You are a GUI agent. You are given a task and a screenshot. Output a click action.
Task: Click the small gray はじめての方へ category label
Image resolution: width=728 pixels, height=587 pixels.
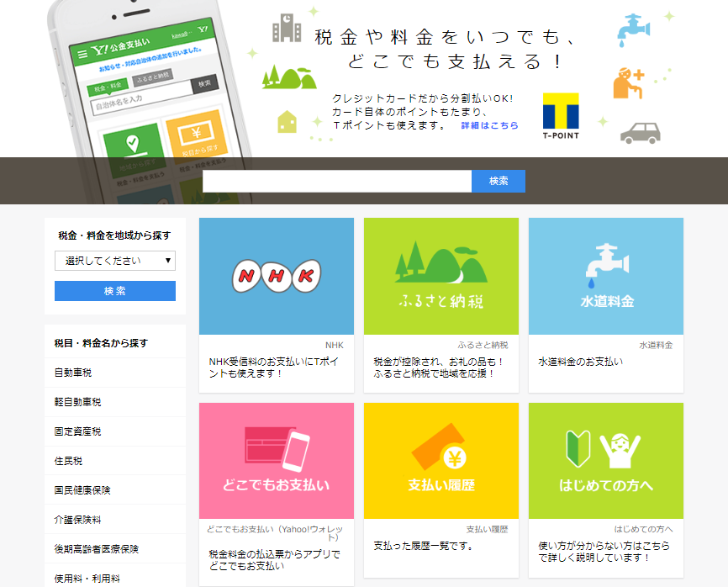[x=643, y=530]
